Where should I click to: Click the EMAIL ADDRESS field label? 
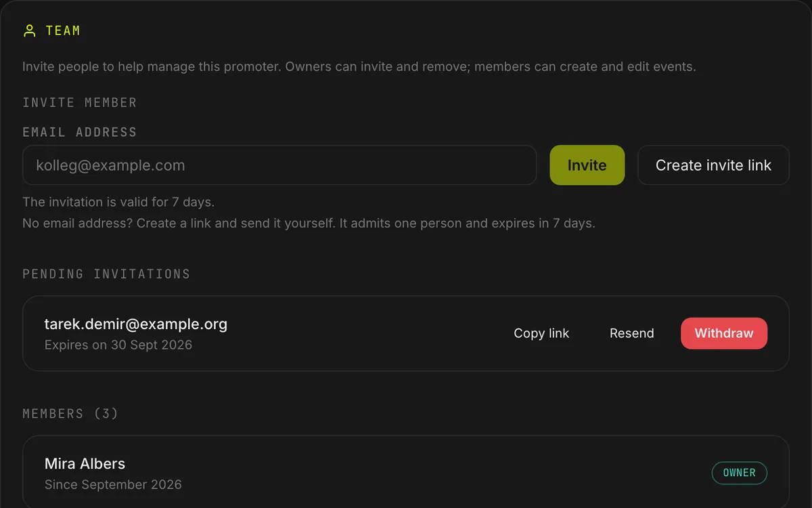(x=79, y=132)
